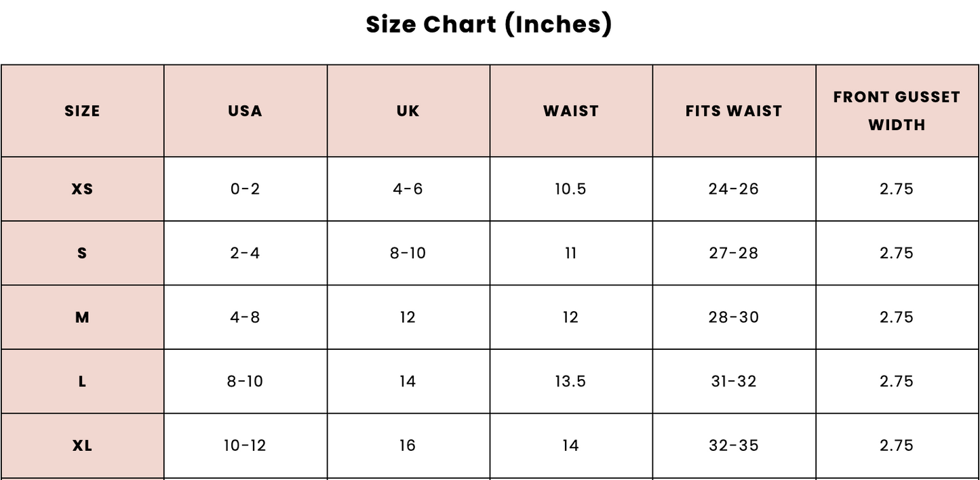Screen dimensions: 980x480
Task: Click the FRONT GUSSET WIDTH header
Action: tap(897, 111)
